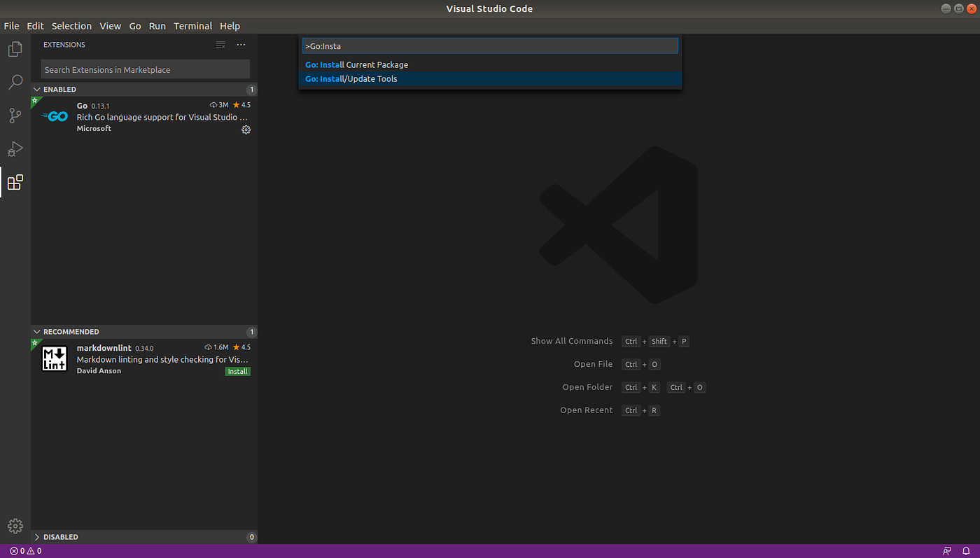Clear extensions search results icon
The image size is (980, 558).
pyautogui.click(x=220, y=45)
